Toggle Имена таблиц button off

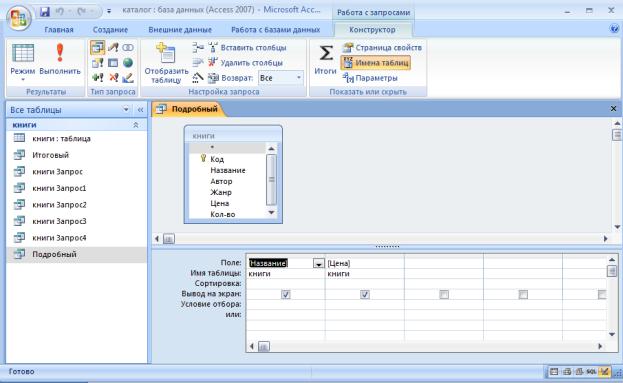[375, 63]
